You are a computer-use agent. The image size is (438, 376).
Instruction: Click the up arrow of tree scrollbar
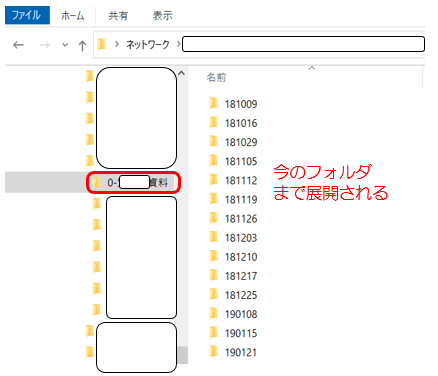pyautogui.click(x=181, y=73)
